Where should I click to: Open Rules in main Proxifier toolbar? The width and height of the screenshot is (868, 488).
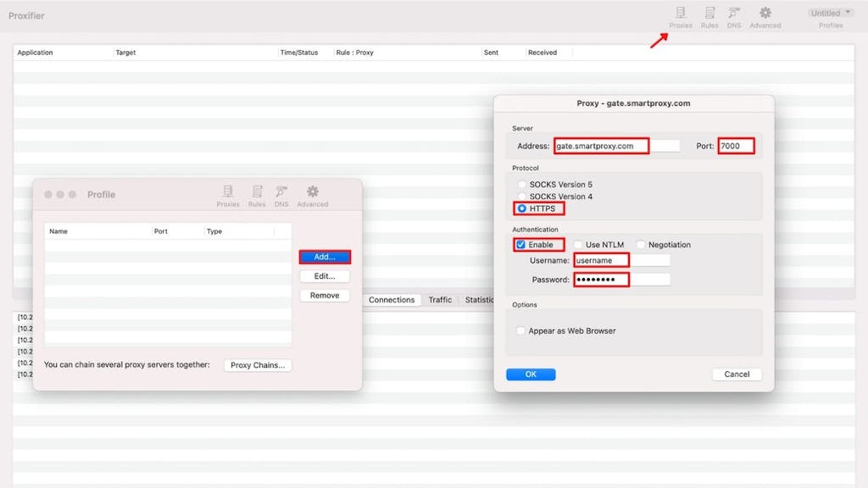click(x=709, y=17)
